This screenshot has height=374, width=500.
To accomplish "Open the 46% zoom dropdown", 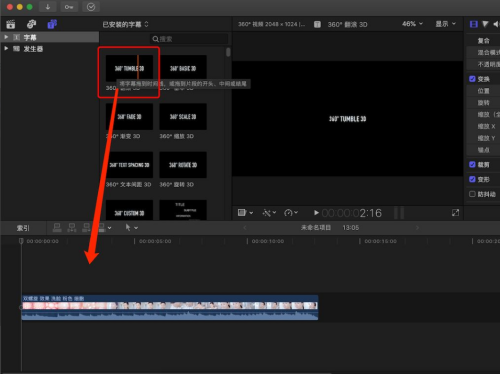I will [412, 24].
